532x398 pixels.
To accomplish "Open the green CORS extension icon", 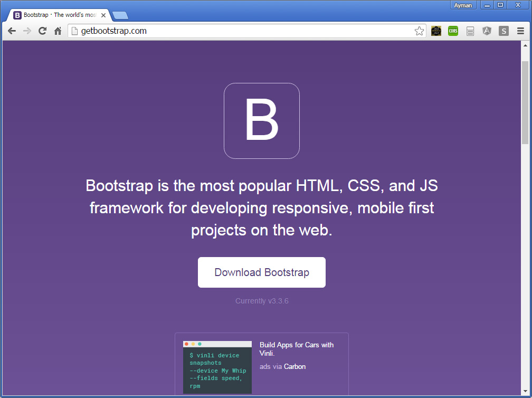I will point(453,31).
